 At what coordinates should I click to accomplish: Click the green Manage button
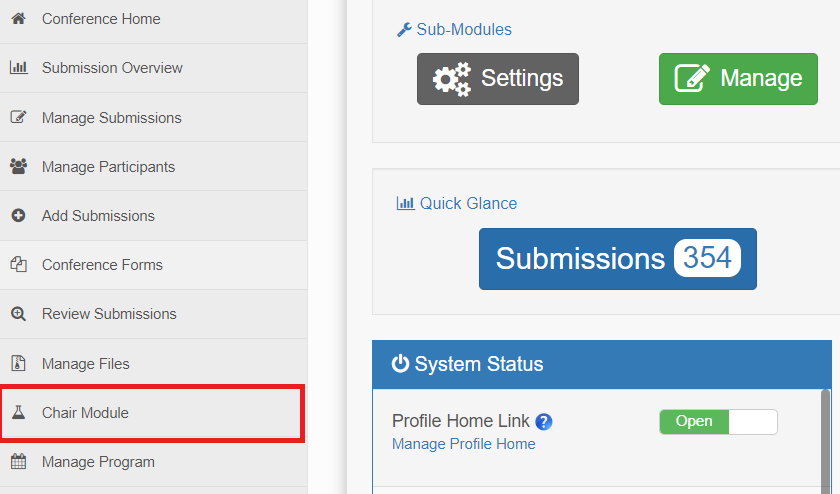(738, 79)
